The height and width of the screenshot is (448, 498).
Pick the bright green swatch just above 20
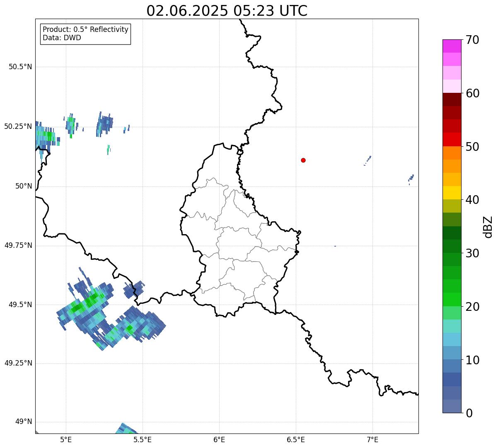[452, 300]
